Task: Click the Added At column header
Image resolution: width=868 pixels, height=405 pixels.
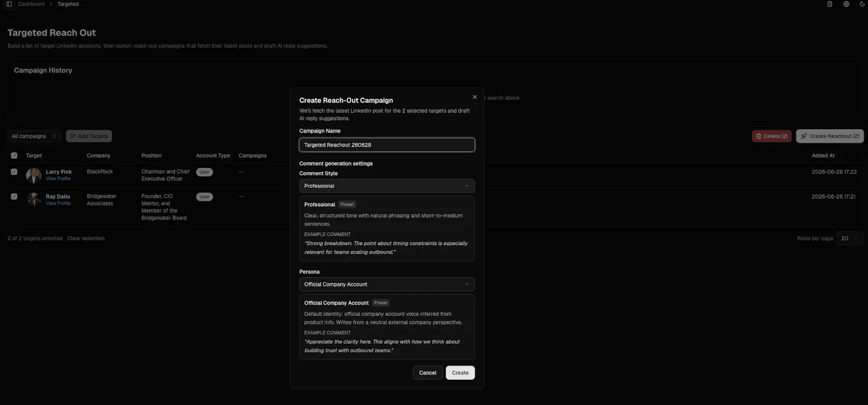Action: coord(823,155)
